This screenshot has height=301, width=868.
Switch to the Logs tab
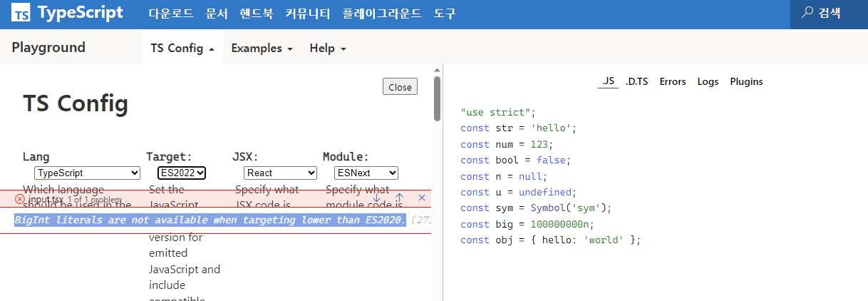click(708, 81)
